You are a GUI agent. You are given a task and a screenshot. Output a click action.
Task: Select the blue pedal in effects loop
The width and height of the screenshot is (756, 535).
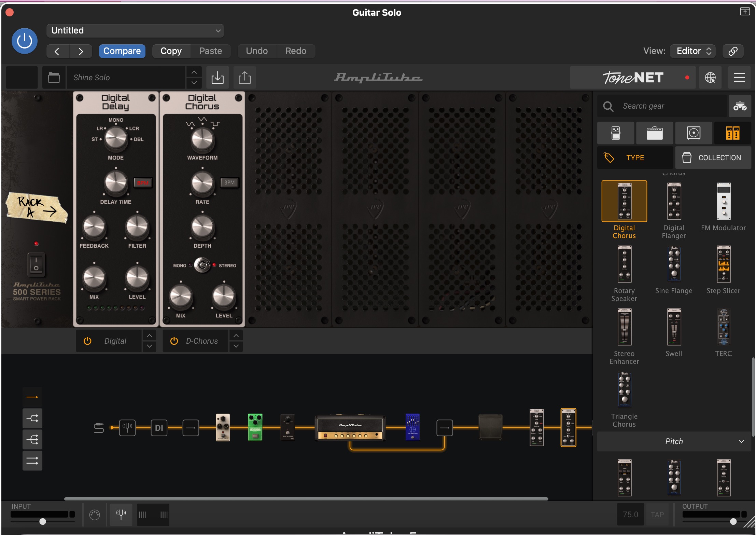click(x=412, y=427)
